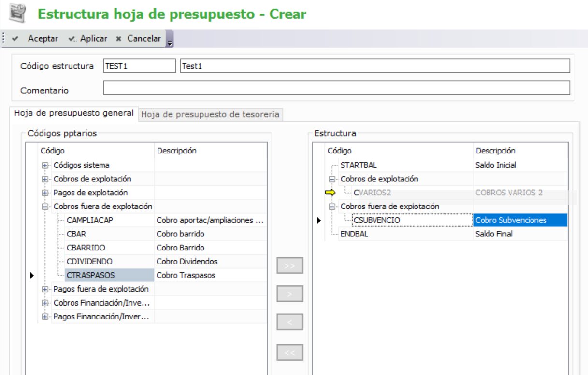Click the move-left (<) button
The height and width of the screenshot is (375, 588).
289,322
